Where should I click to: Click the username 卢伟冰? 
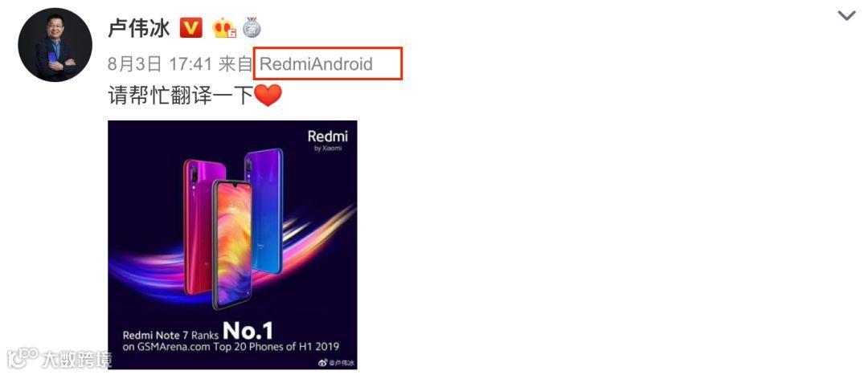coord(139,27)
